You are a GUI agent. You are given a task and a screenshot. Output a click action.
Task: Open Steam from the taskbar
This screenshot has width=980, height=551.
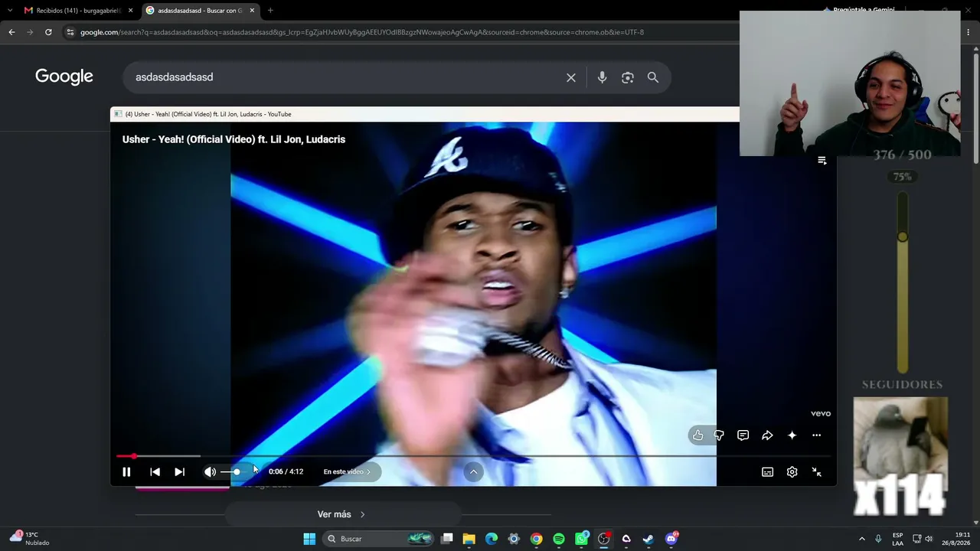point(648,539)
